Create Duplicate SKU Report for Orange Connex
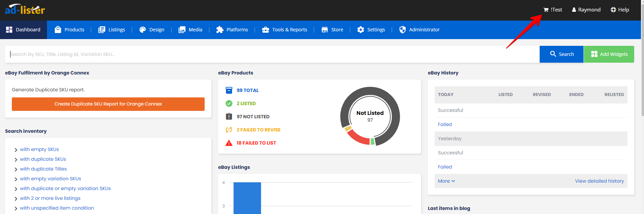The image size is (644, 214). [108, 104]
